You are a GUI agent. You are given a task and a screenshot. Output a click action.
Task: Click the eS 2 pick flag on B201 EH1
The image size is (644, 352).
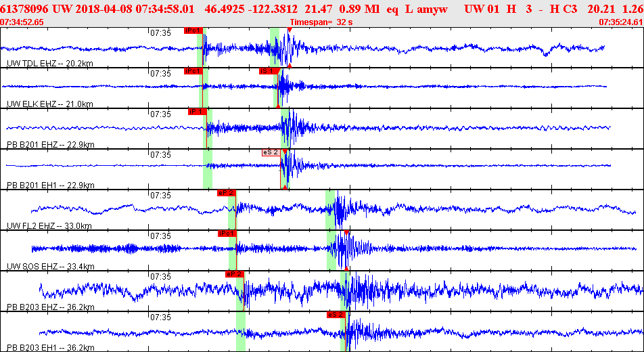point(271,152)
